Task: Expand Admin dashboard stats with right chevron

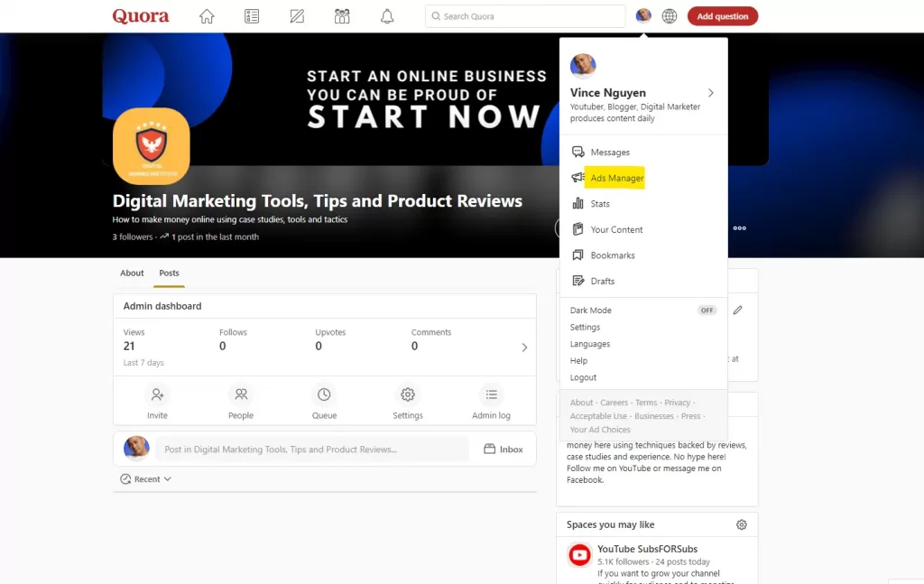Action: click(524, 348)
